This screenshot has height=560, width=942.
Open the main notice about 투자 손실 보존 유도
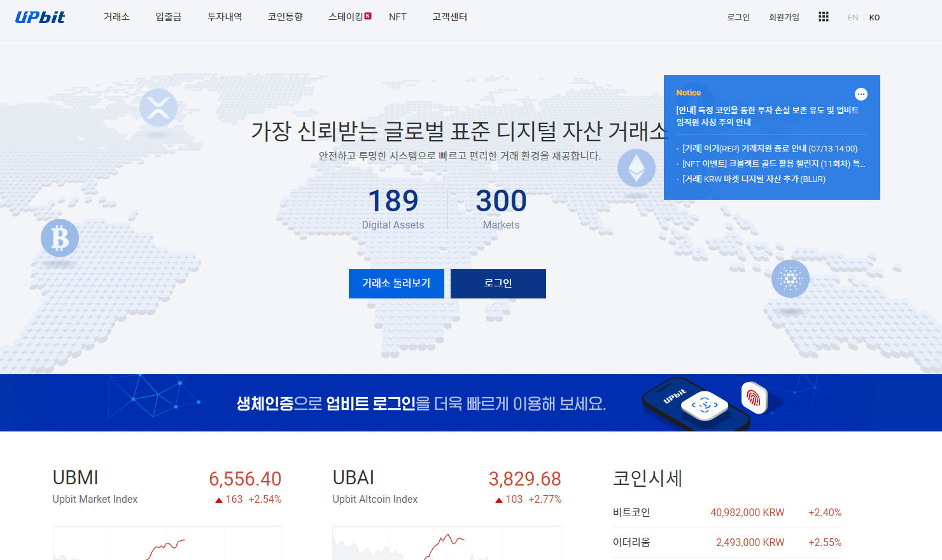click(768, 116)
